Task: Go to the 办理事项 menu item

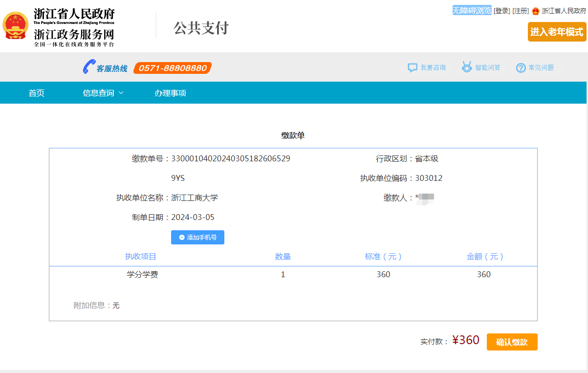Action: [170, 93]
